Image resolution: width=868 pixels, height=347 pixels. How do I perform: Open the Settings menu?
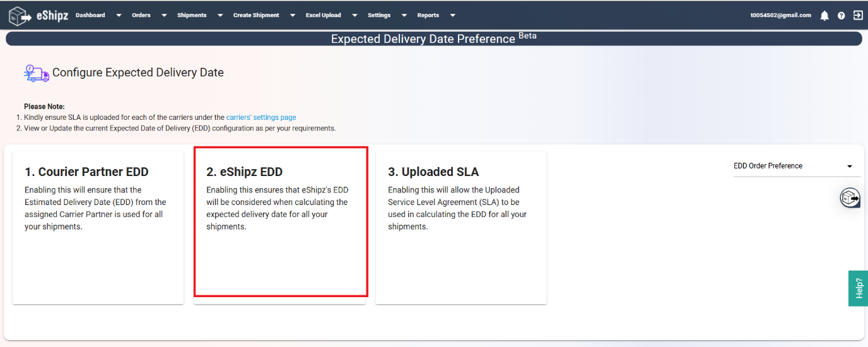379,15
